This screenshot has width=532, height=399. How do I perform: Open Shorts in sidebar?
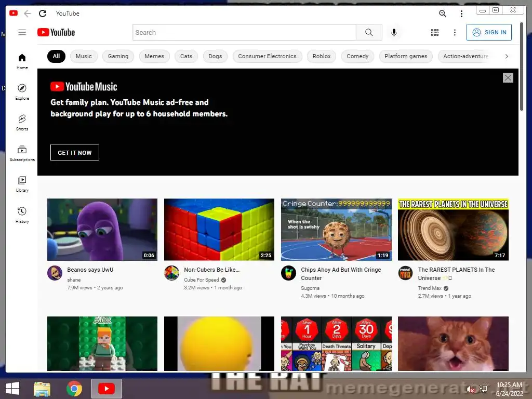(22, 123)
